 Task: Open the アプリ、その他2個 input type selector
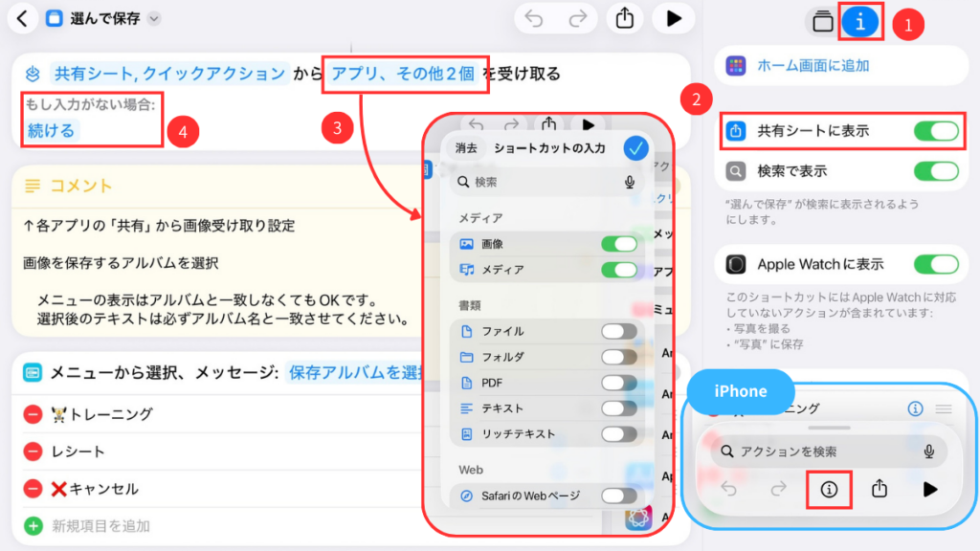(405, 74)
